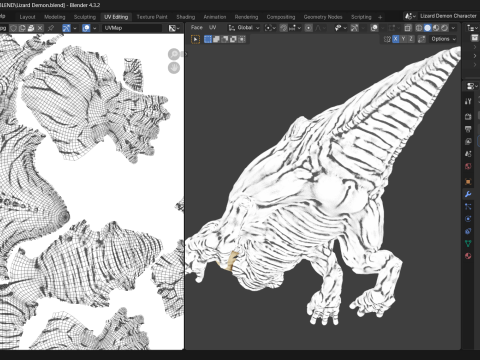This screenshot has height=360, width=480.
Task: Toggle UV editor gizmo display
Action: (x=66, y=28)
